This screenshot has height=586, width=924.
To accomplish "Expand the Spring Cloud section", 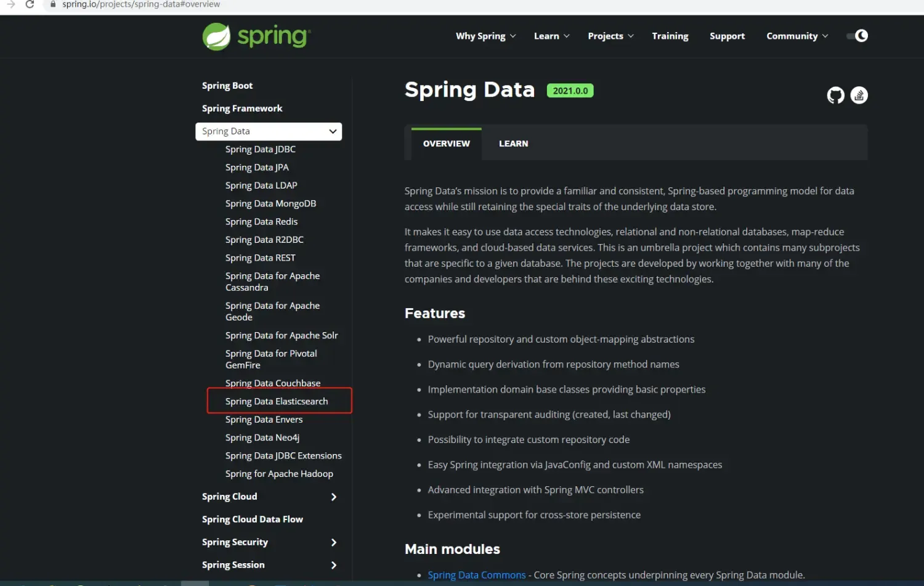I will coord(333,497).
